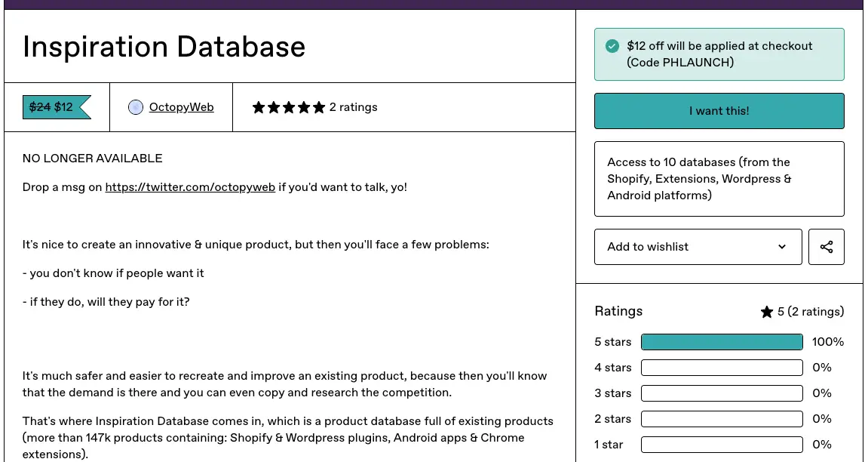Click the $24 $12 price tag badge
The image size is (868, 462).
[x=57, y=107]
